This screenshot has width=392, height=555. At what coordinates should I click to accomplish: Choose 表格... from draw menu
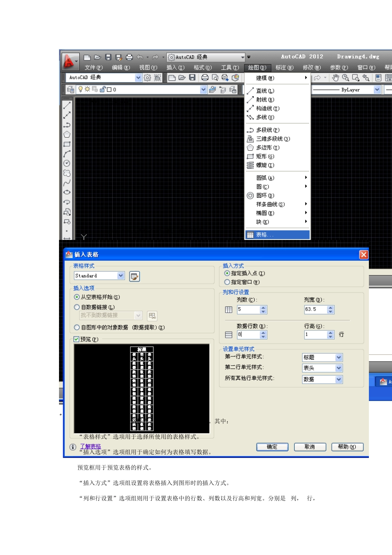(277, 235)
